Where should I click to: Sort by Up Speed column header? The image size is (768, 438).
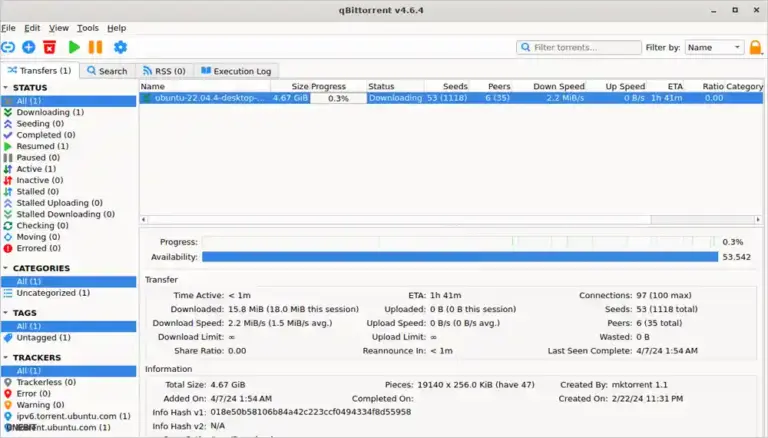pos(617,86)
